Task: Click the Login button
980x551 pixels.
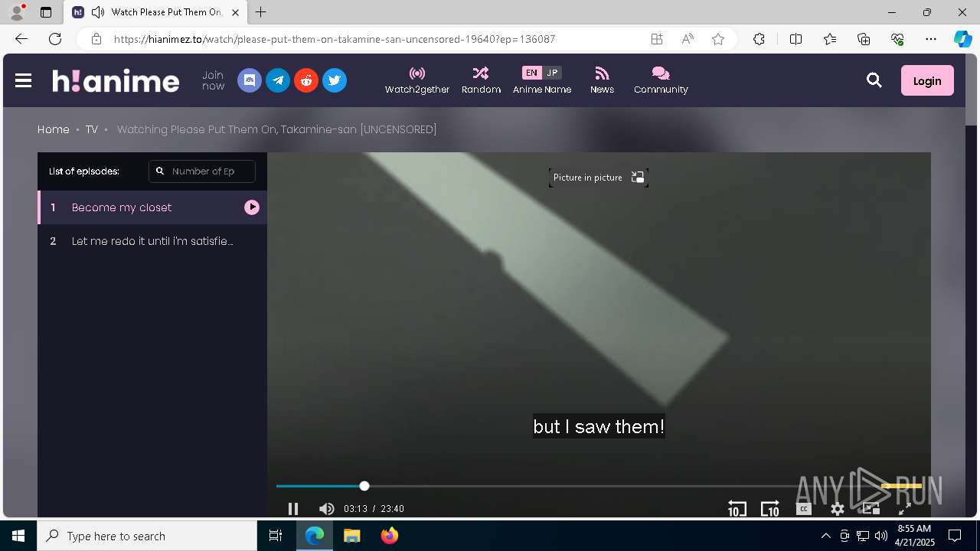Action: [927, 80]
